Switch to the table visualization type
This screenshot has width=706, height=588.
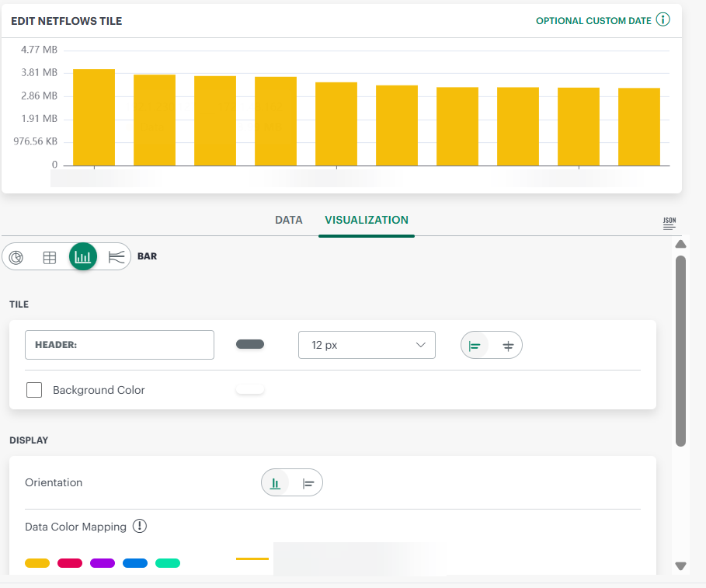50,257
